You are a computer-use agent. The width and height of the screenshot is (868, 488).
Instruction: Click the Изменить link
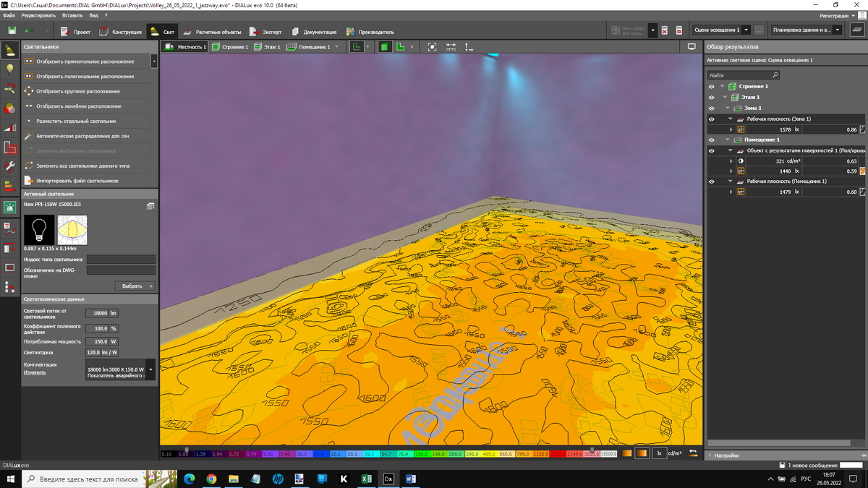pyautogui.click(x=35, y=372)
